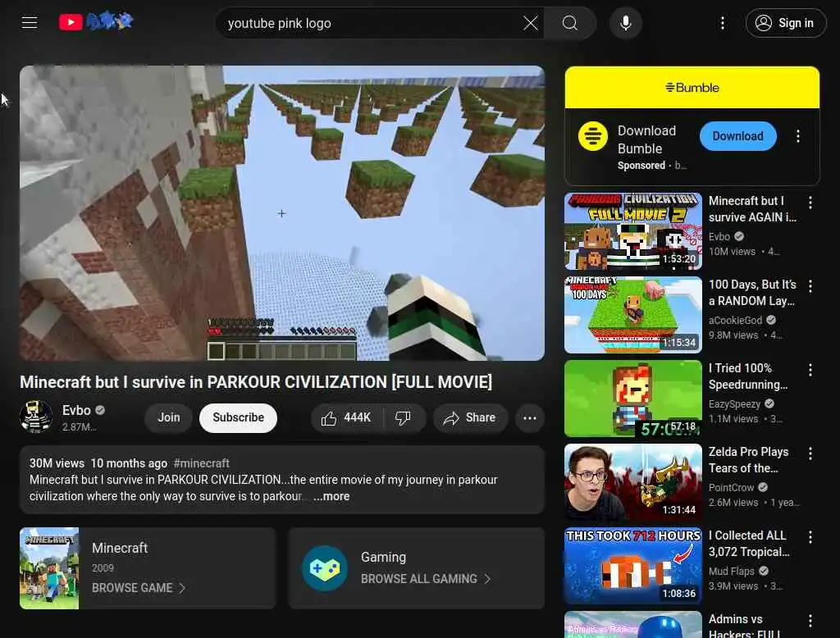Open 'Admins vs Hackers' video title

744,626
